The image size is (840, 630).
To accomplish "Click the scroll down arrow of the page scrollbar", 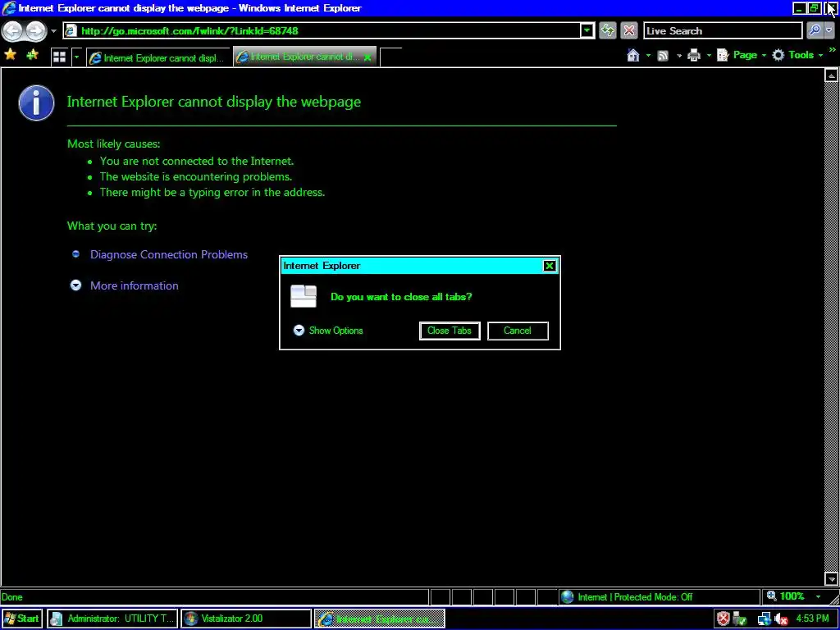I will [832, 578].
